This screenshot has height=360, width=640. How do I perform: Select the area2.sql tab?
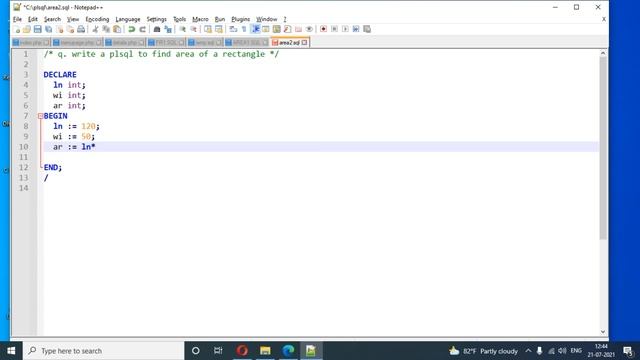(x=289, y=42)
